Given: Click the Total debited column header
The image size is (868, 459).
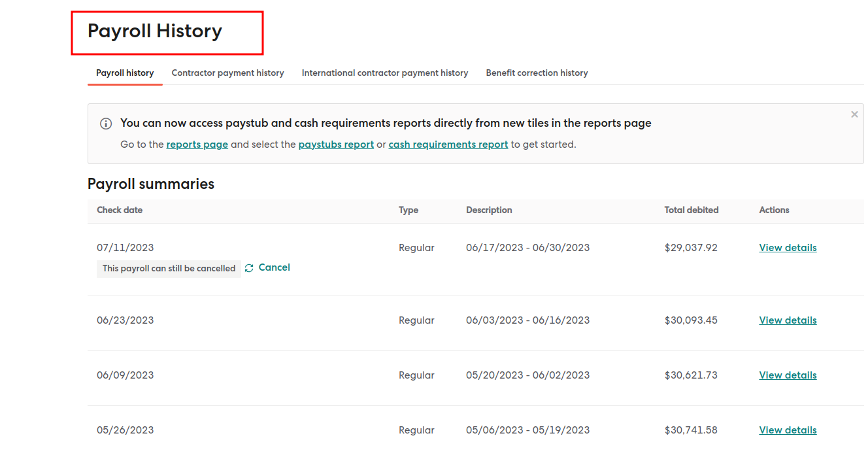Looking at the screenshot, I should (692, 211).
